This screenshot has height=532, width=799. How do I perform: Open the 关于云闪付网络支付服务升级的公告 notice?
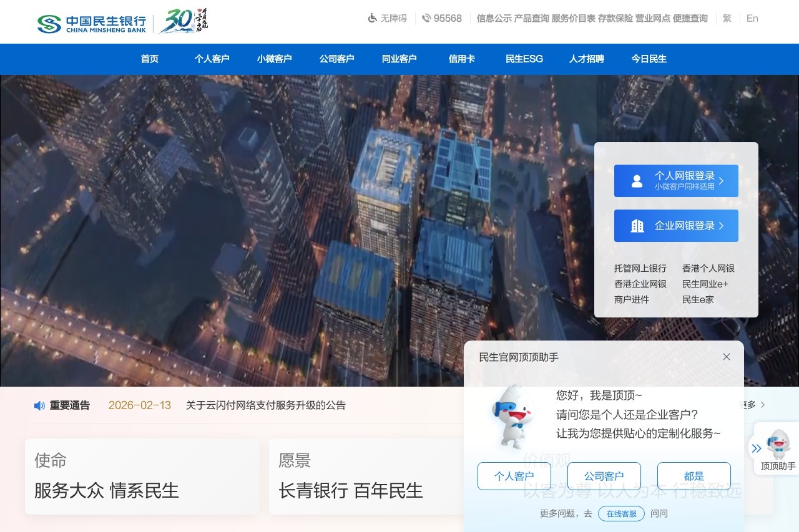[x=266, y=405]
